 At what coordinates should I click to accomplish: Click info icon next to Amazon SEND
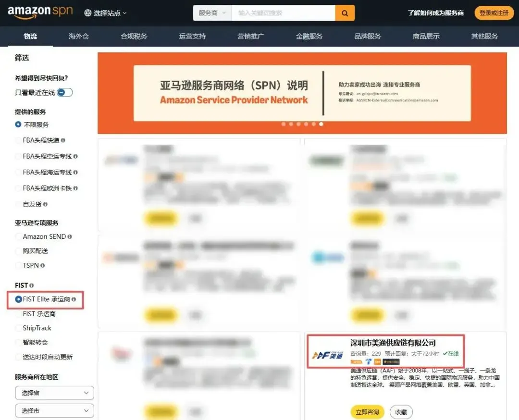(70, 236)
